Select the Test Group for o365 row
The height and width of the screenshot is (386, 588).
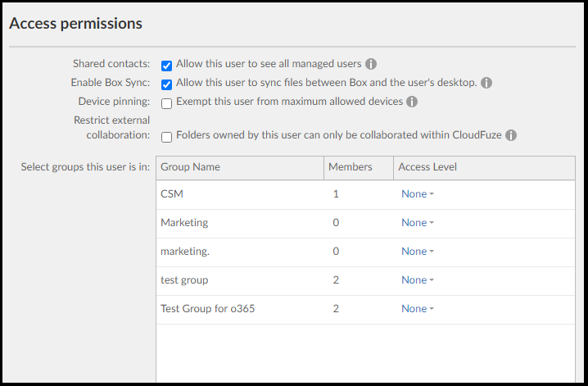point(365,309)
